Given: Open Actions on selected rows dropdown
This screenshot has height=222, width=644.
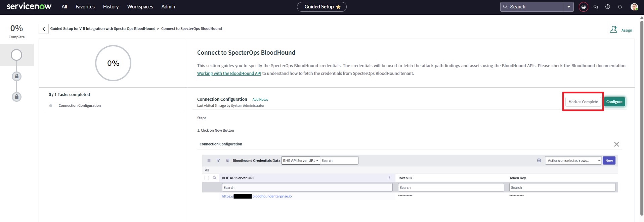Looking at the screenshot, I should [573, 161].
